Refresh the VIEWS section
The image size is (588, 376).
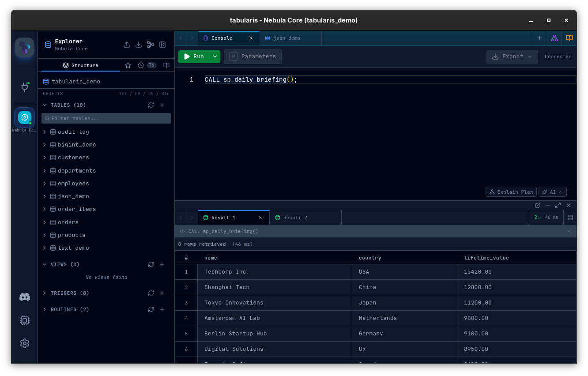151,264
